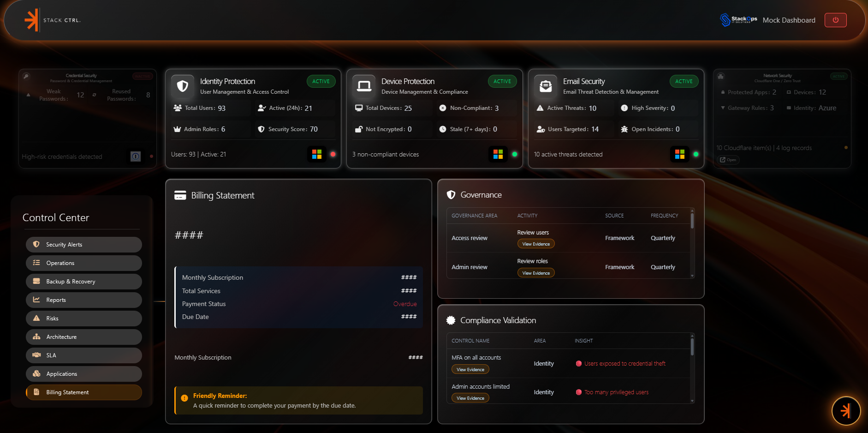Click the Identity Protection shield icon
Image resolution: width=868 pixels, height=433 pixels.
[183, 86]
